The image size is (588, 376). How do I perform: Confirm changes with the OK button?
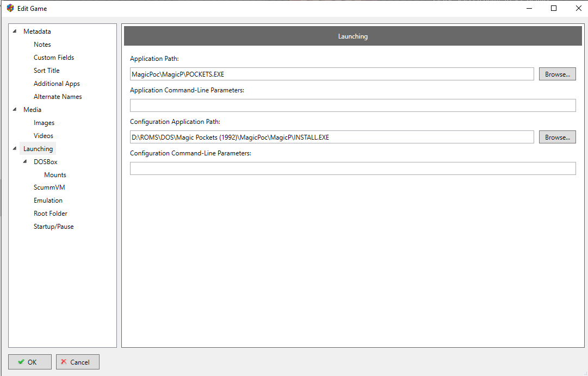[29, 362]
